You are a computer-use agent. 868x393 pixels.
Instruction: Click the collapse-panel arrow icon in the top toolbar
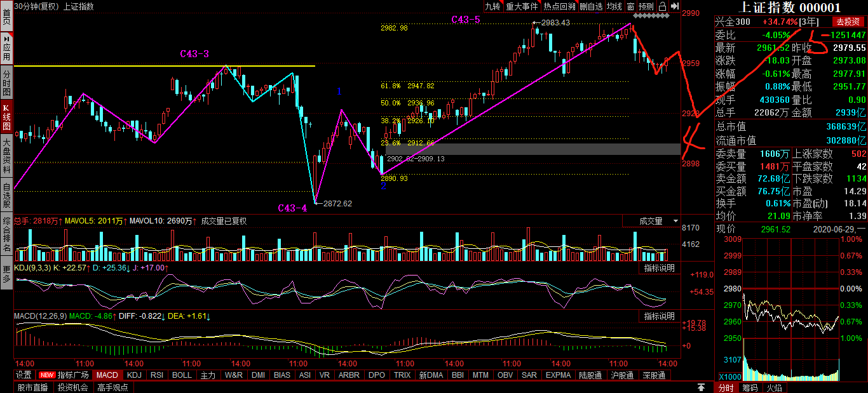[x=674, y=6]
